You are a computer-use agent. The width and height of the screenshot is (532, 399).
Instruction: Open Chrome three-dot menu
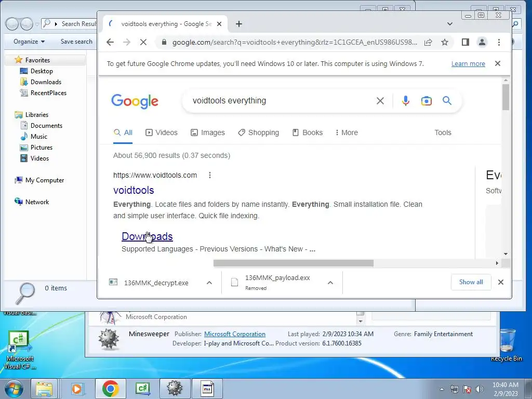tap(499, 42)
